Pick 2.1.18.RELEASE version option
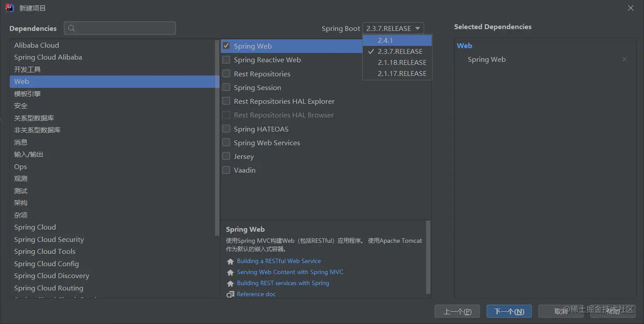Viewport: 644px width, 324px height. pyautogui.click(x=397, y=62)
